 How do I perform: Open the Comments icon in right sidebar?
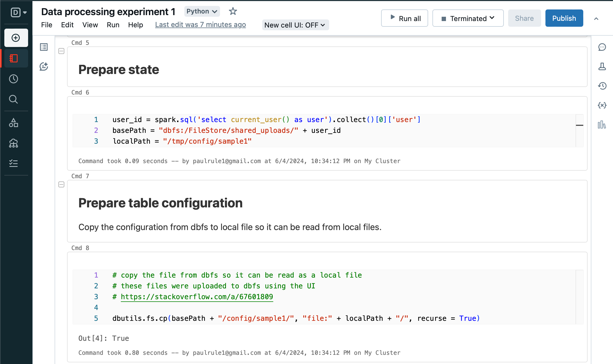(x=602, y=47)
